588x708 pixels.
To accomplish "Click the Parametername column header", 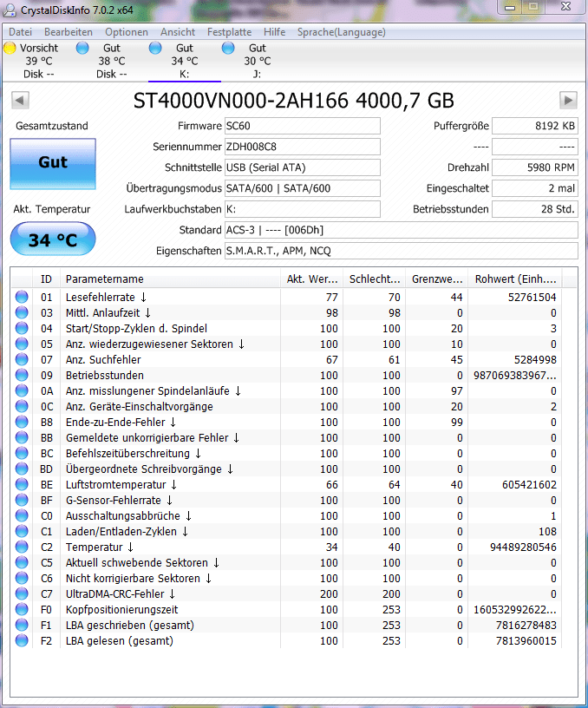I will pos(170,279).
